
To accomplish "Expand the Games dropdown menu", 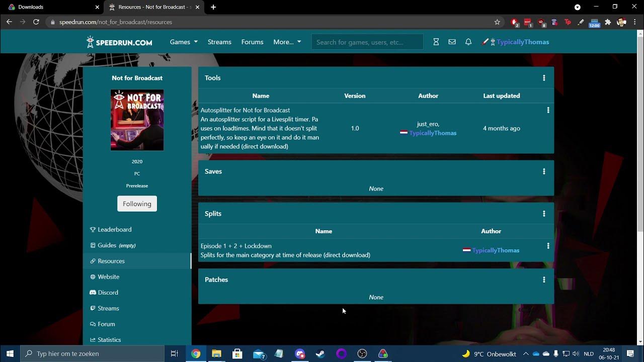I will point(184,42).
